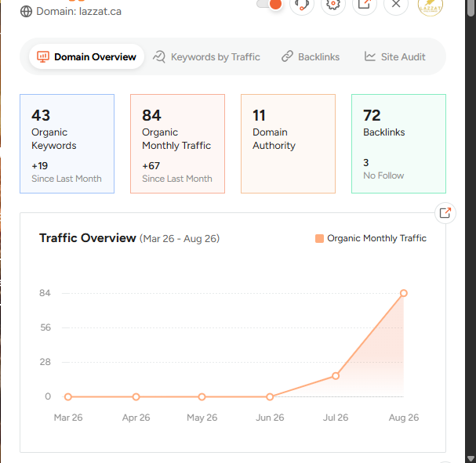This screenshot has height=463, width=476.
Task: Open the settings gear icon
Action: 333,4
